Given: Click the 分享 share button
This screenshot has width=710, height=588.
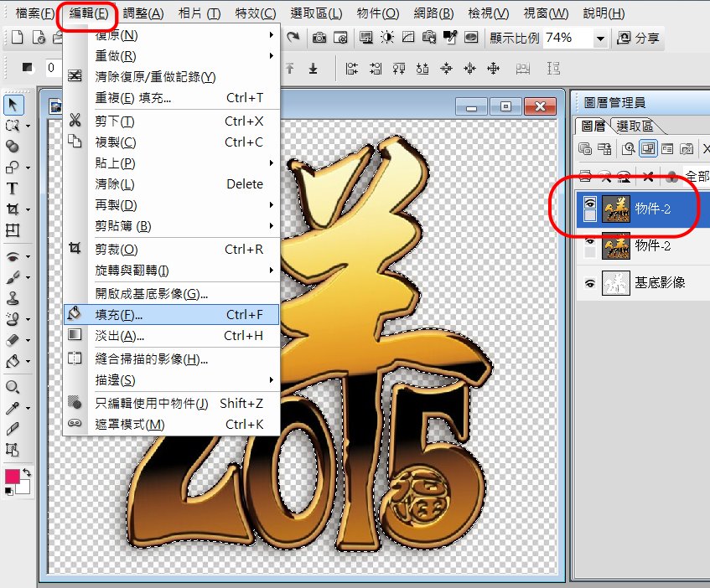Looking at the screenshot, I should pyautogui.click(x=639, y=38).
